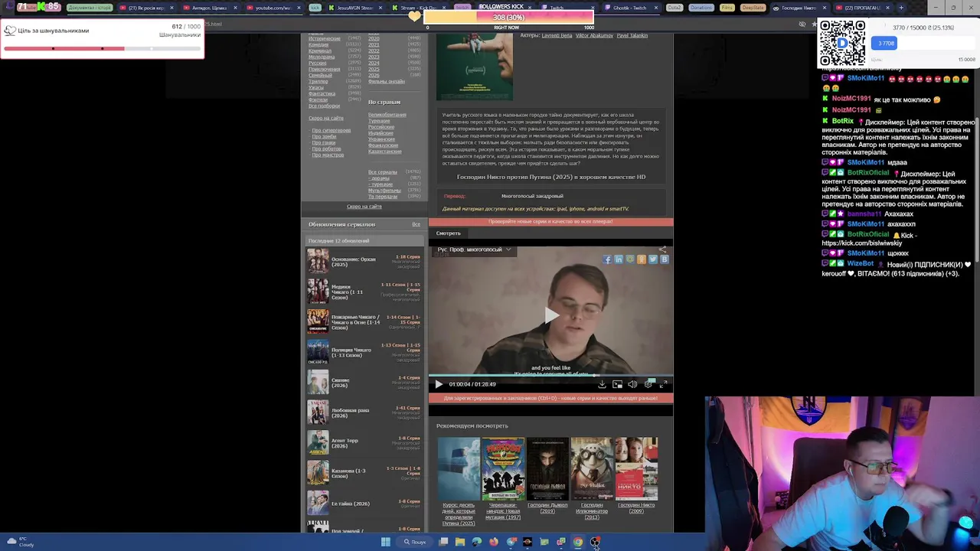Open 'Все сериалы' link
This screenshot has width=980, height=551.
(382, 172)
